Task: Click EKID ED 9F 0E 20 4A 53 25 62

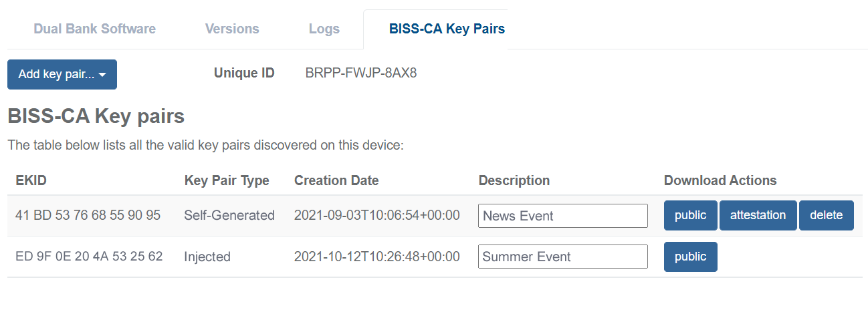Action: pos(89,257)
